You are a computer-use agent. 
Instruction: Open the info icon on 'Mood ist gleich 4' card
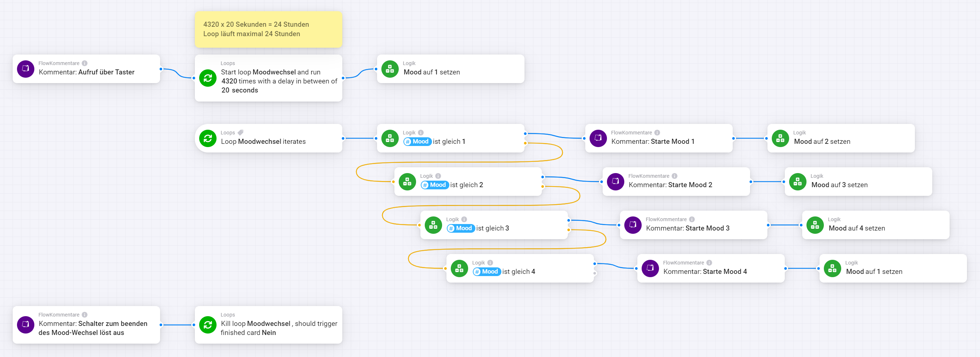[491, 263]
